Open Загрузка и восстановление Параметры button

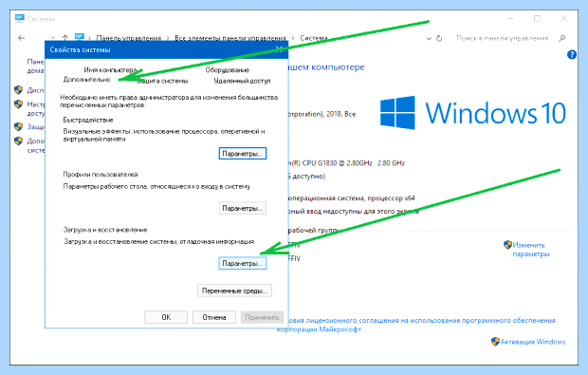(x=242, y=264)
